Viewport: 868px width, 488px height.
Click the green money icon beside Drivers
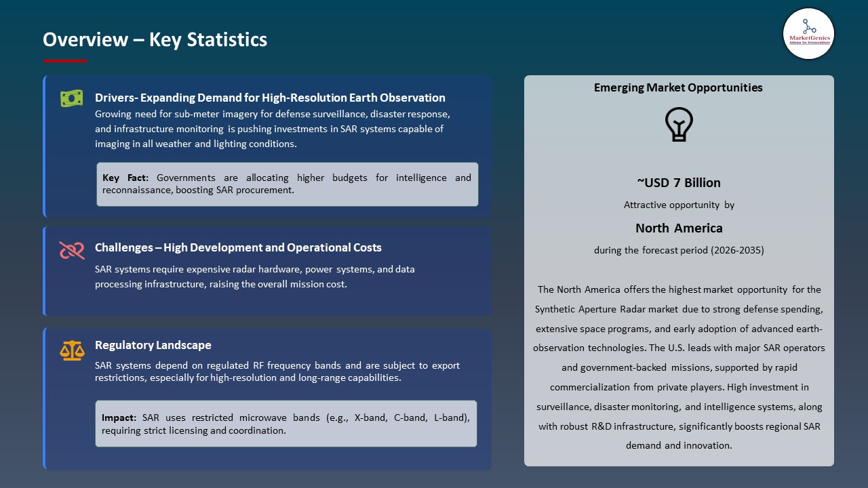tap(71, 98)
